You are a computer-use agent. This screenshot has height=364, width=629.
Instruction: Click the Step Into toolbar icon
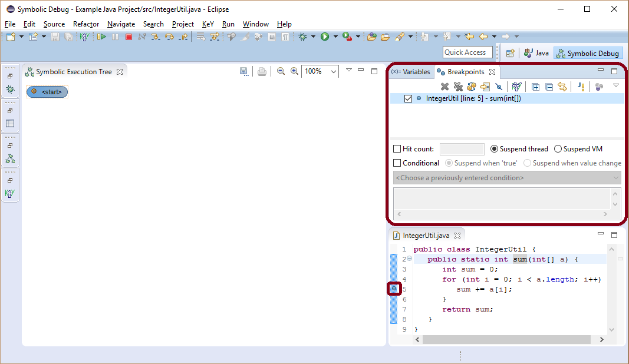(156, 37)
